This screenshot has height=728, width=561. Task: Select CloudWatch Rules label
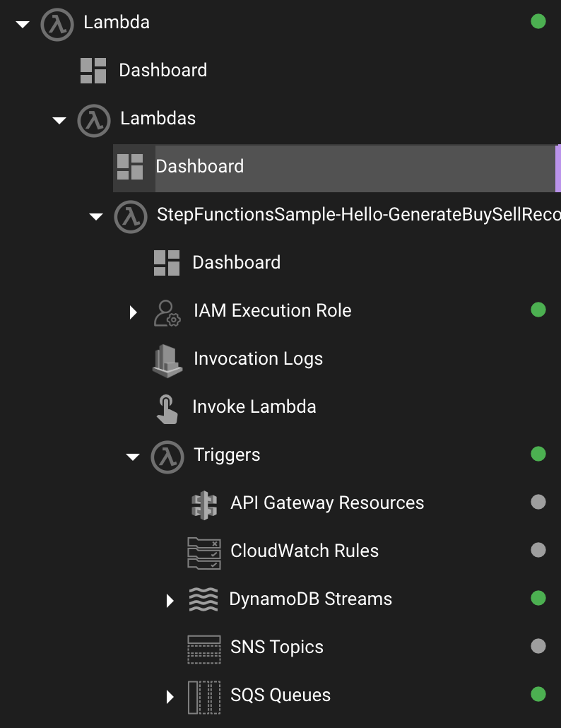(x=305, y=551)
